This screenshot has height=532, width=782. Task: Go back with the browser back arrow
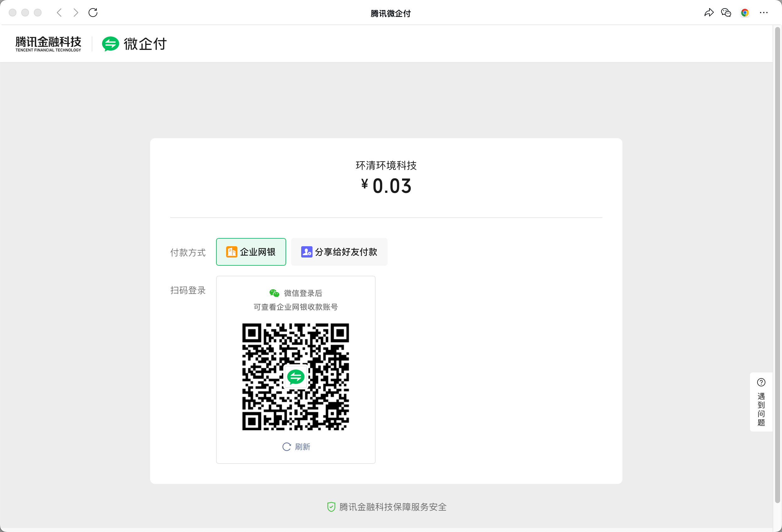tap(59, 13)
